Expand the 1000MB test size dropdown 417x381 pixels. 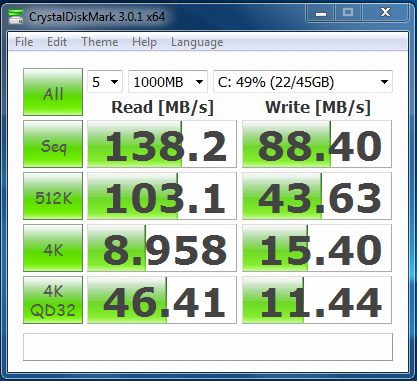168,82
